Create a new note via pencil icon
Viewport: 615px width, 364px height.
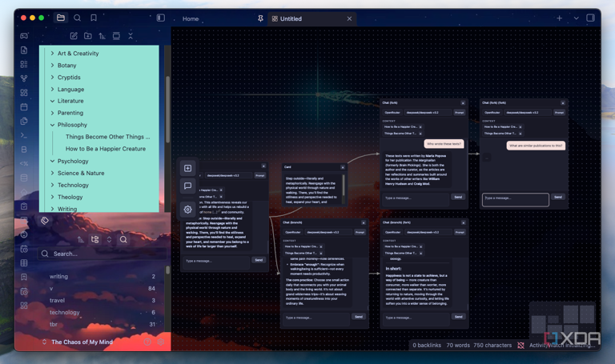point(74,36)
